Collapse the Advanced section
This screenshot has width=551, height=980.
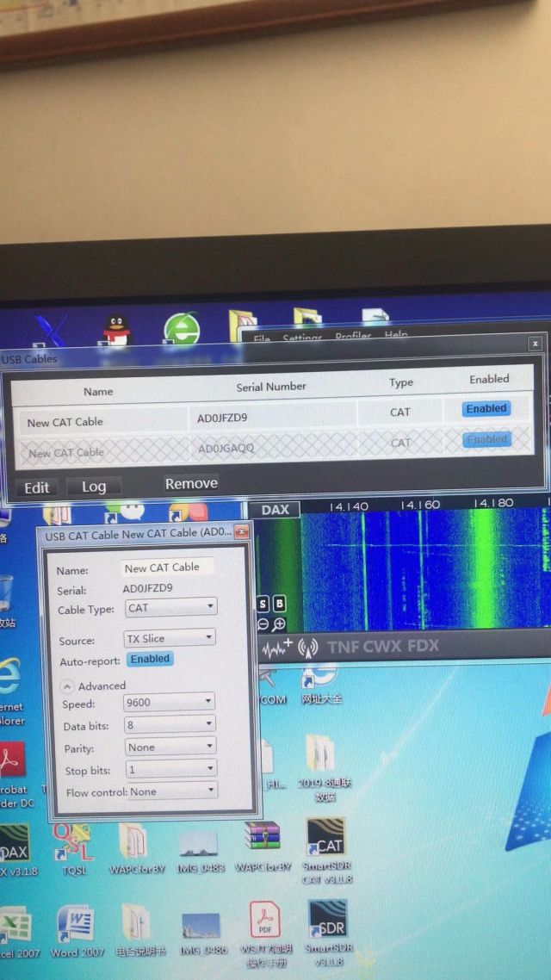coord(67,686)
